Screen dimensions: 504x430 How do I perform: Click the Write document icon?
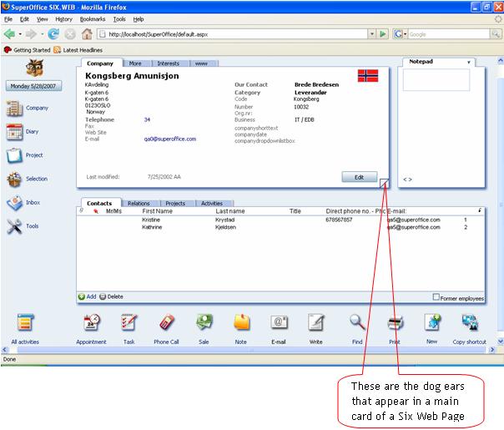316,322
